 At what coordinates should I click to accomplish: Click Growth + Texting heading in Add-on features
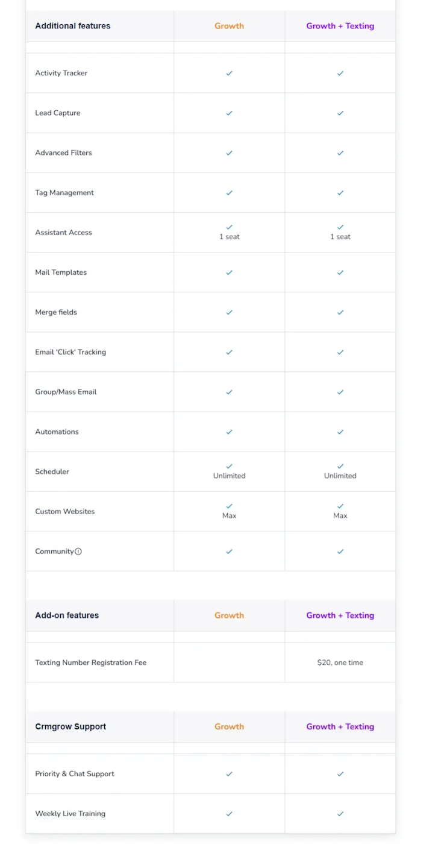(340, 615)
